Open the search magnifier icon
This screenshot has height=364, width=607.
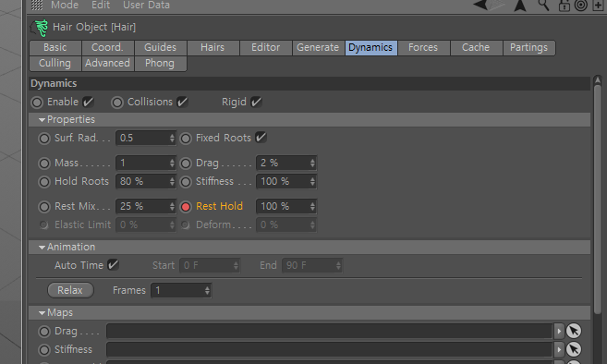[543, 5]
